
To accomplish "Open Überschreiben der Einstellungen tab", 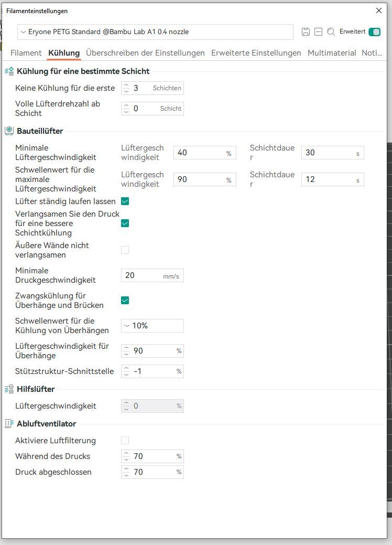I will [x=145, y=53].
